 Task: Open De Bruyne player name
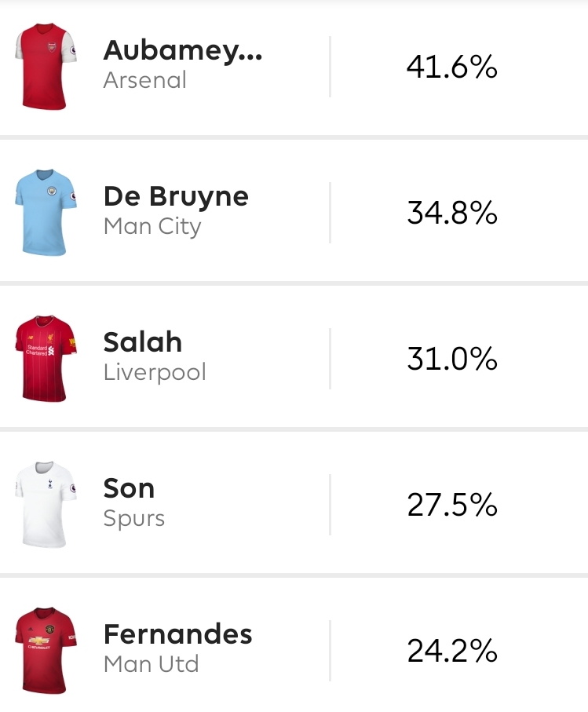176,197
